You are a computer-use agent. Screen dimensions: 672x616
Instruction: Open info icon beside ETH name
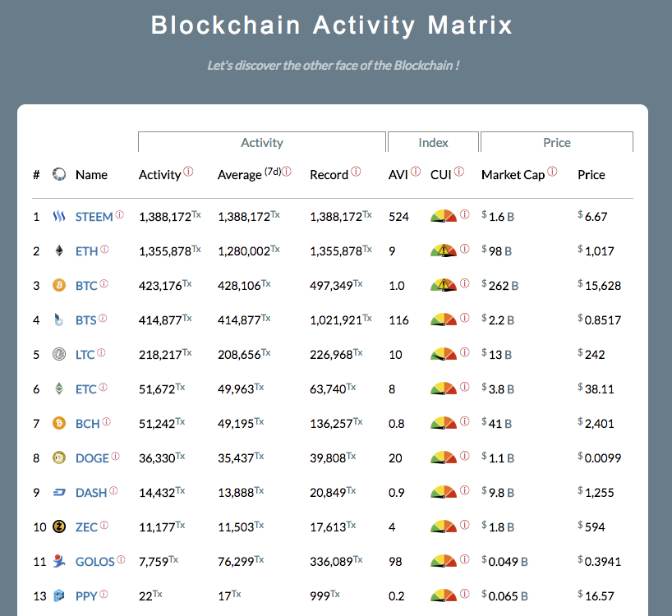pyautogui.click(x=104, y=249)
